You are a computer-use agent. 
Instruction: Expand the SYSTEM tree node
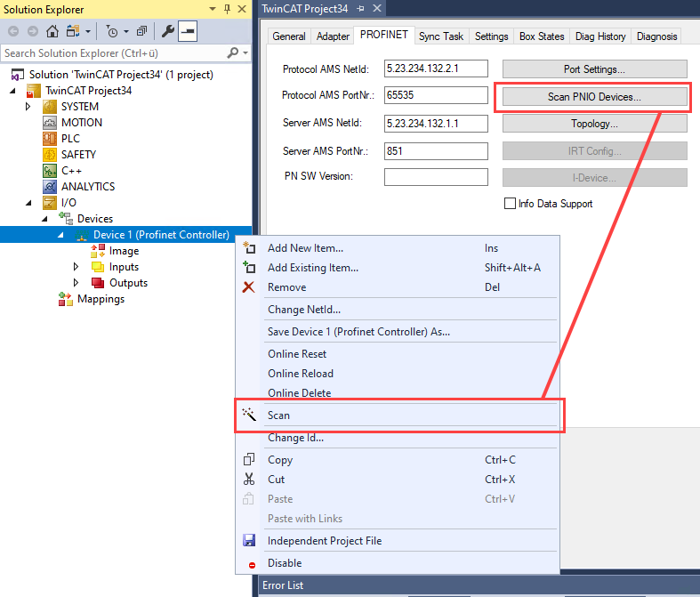coord(28,107)
